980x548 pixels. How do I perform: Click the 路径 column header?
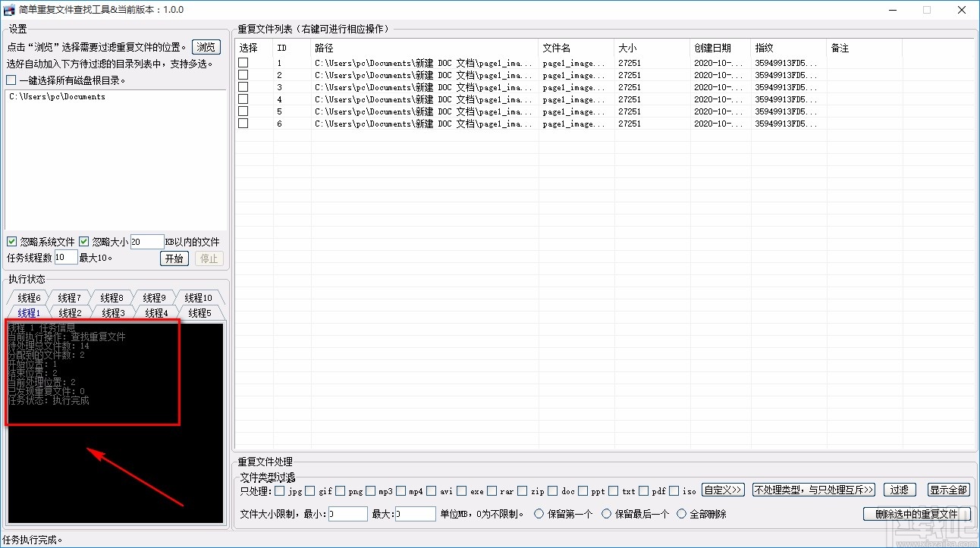(425, 49)
